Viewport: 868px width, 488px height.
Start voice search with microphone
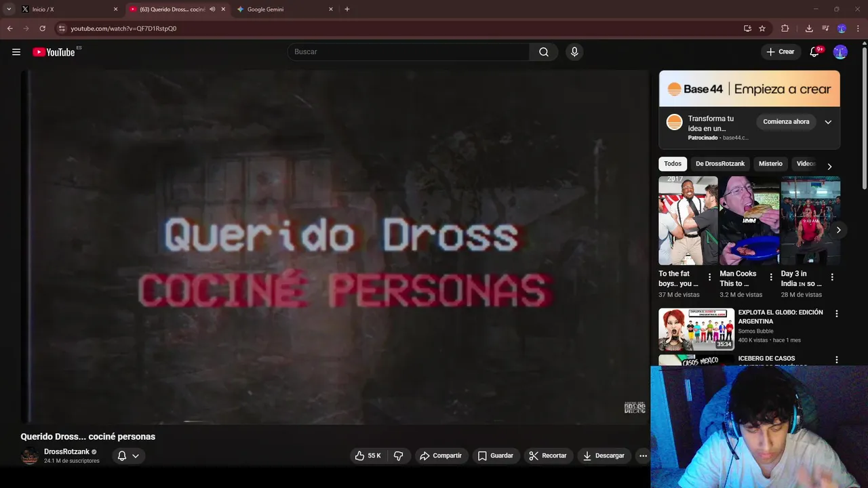point(574,52)
